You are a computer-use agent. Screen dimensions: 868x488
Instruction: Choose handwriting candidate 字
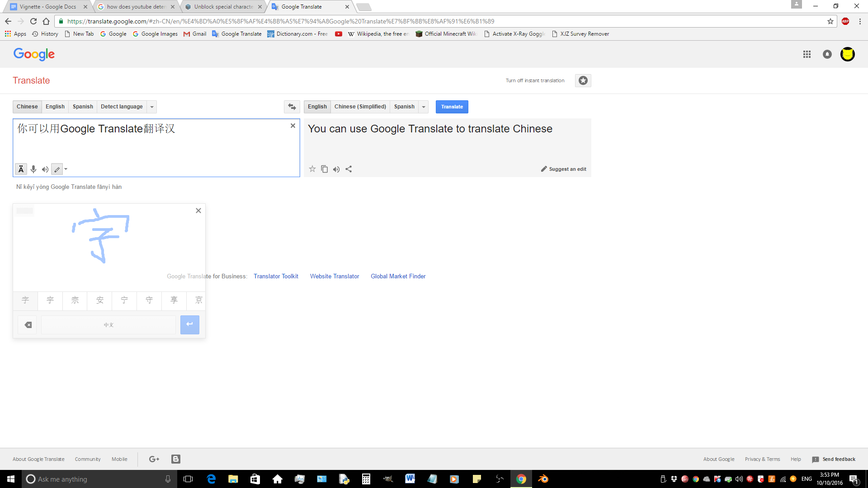(25, 300)
